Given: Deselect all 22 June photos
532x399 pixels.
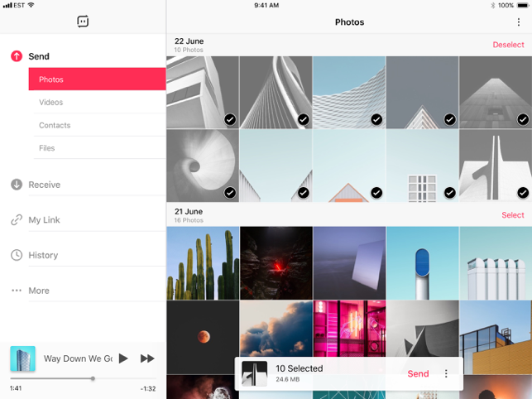Looking at the screenshot, I should point(508,45).
